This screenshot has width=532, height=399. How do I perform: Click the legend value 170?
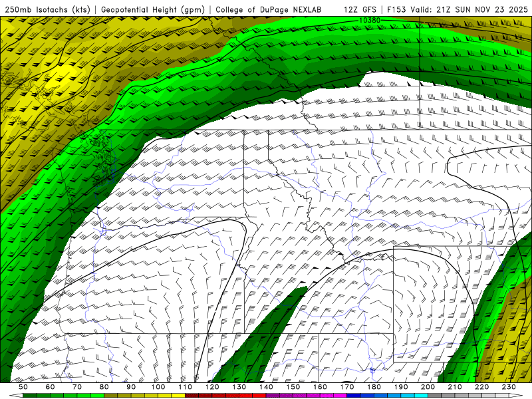pyautogui.click(x=346, y=387)
